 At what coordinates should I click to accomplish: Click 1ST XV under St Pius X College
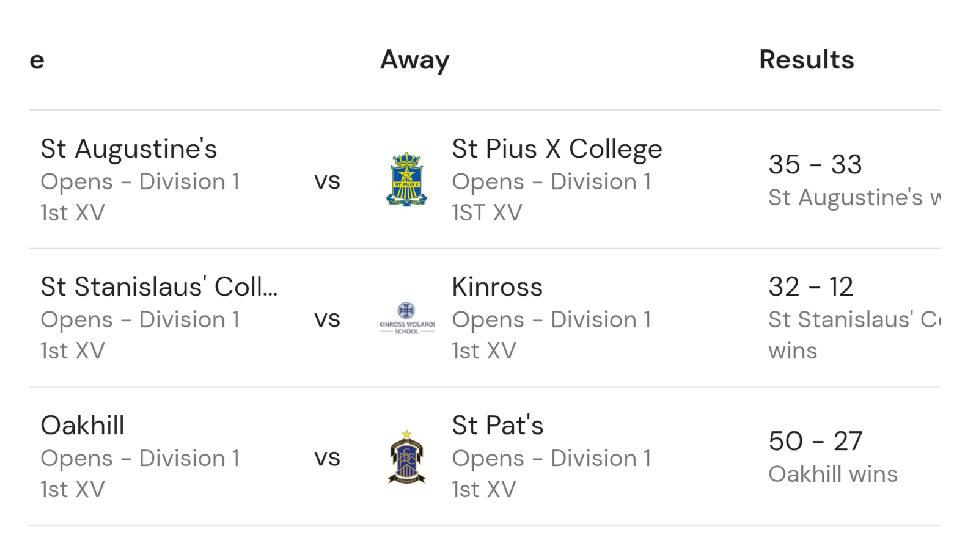[x=487, y=213]
